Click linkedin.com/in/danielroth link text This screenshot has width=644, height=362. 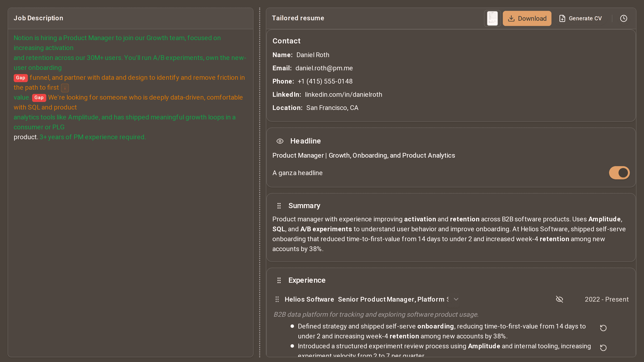(x=343, y=95)
